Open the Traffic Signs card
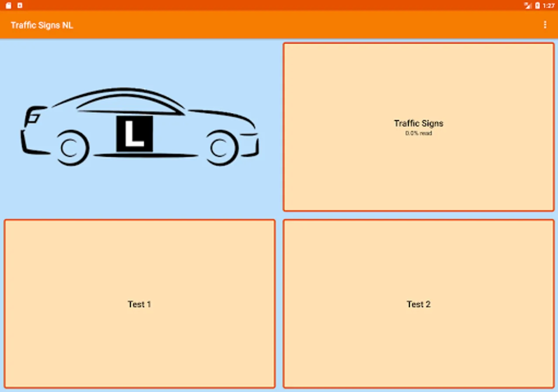 point(418,127)
